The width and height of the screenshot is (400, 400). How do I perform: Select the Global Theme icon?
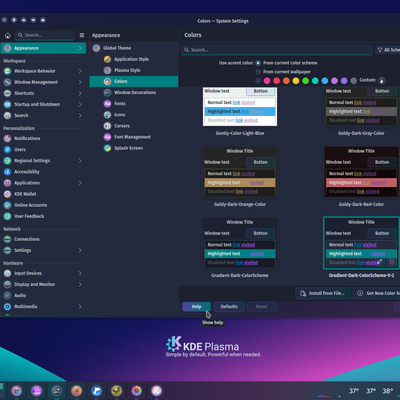click(96, 48)
